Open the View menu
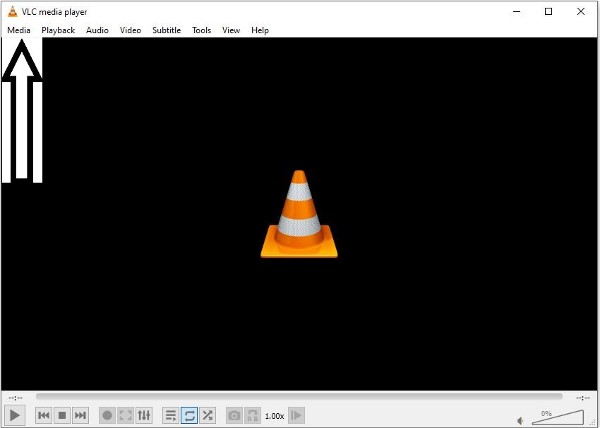 click(x=231, y=30)
